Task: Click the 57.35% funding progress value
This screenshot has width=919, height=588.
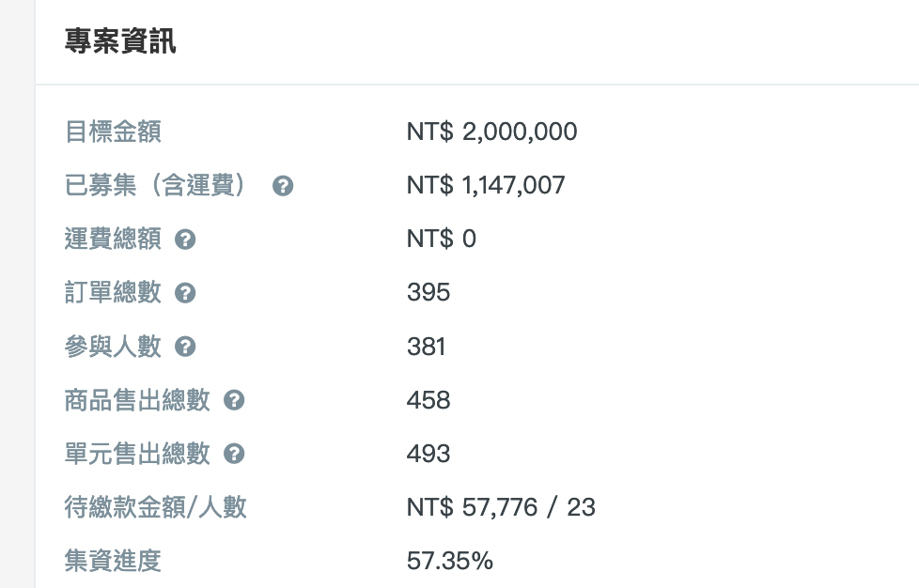Action: [x=449, y=561]
